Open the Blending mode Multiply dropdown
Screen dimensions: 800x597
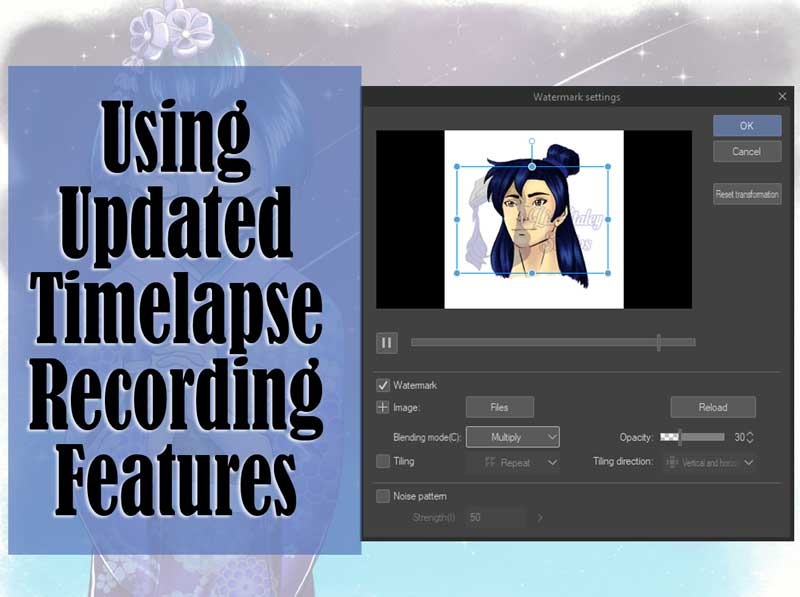click(x=513, y=437)
